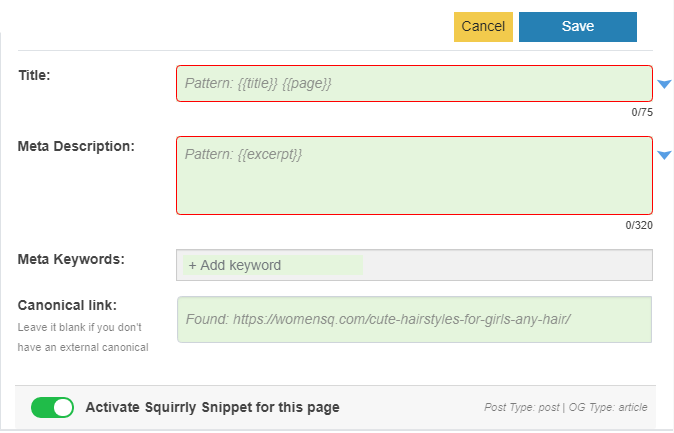Screen dimensions: 674x433
Task: Toggle Activate Squirrly Snippet switch
Action: (52, 407)
